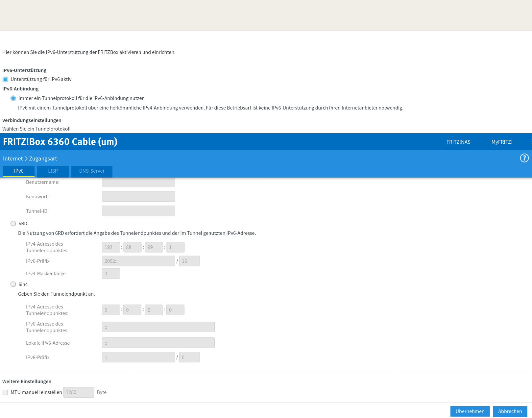The width and height of the screenshot is (532, 418).
Task: Click FRITZ!Box 6360 Cable title
Action: [60, 142]
